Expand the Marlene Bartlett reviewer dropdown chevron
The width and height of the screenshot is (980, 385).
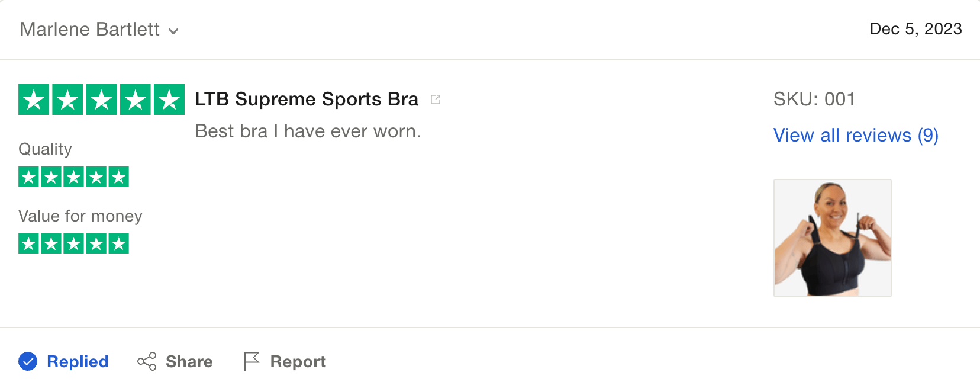tap(173, 31)
